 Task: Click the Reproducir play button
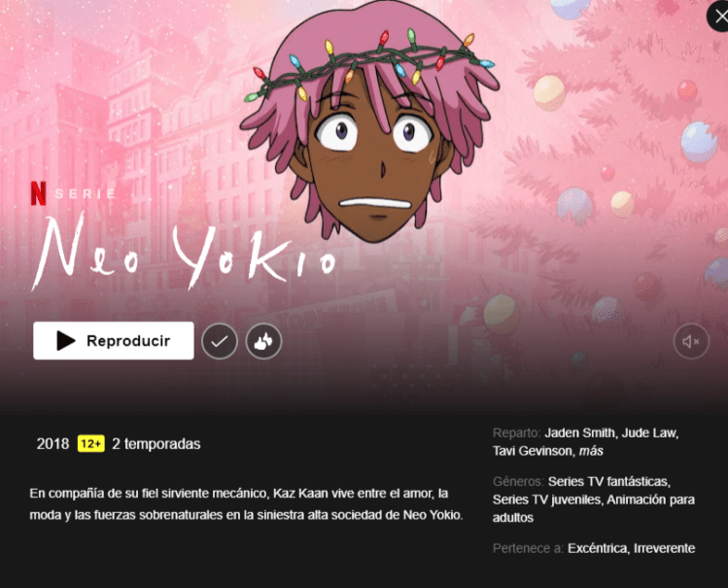[x=114, y=340]
